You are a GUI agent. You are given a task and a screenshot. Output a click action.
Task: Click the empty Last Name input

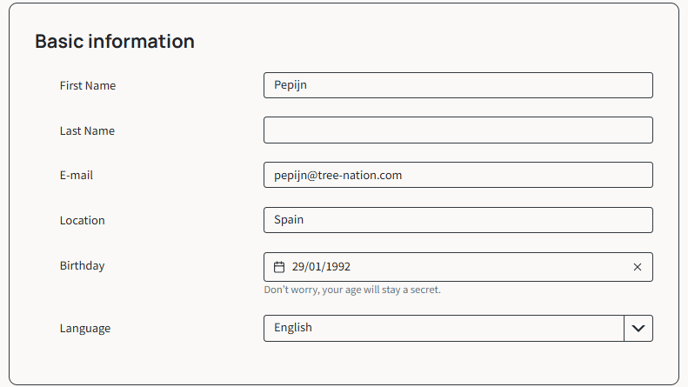coord(458,130)
